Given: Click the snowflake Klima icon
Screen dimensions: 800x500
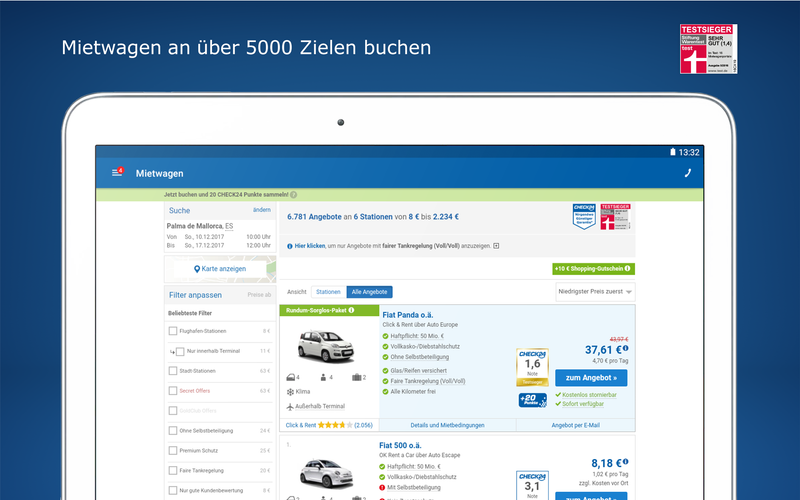Looking at the screenshot, I should tap(290, 392).
